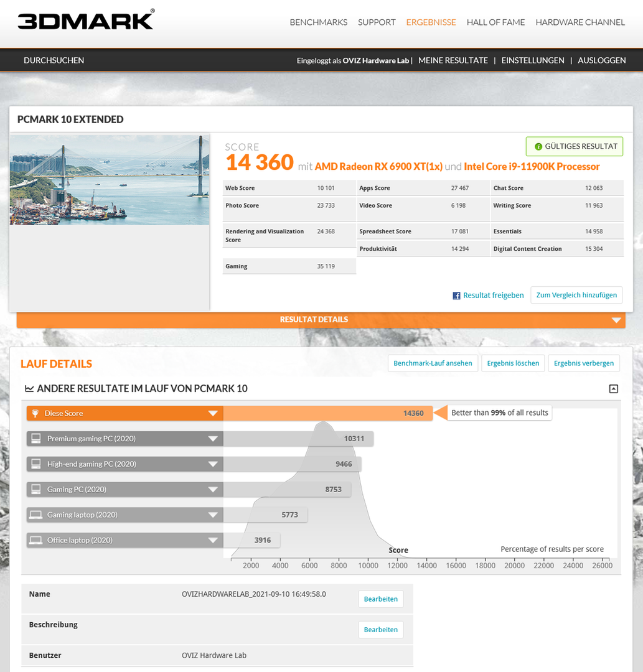This screenshot has width=643, height=672.
Task: Open the Benchmarks menu
Action: 319,22
